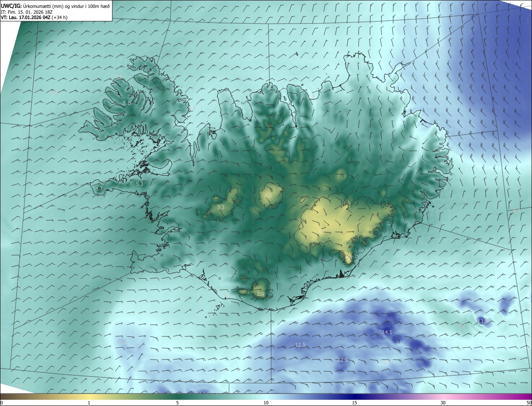Screen dimensions: 532x406
Task: Click the 0 tick on color scale
Action: [1, 403]
